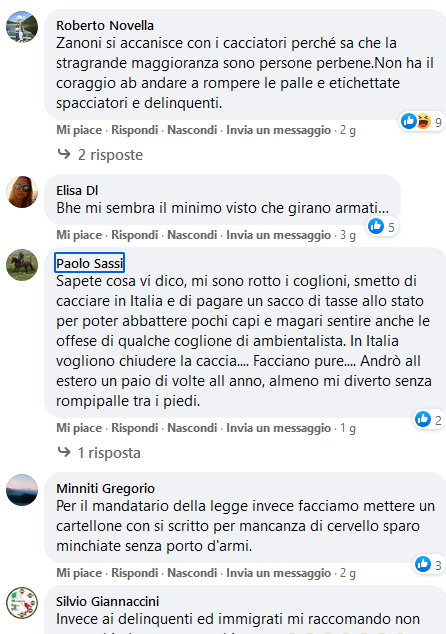This screenshot has width=446, height=634.
Task: Expand the 1 risposta reply thread
Action: pyautogui.click(x=109, y=453)
